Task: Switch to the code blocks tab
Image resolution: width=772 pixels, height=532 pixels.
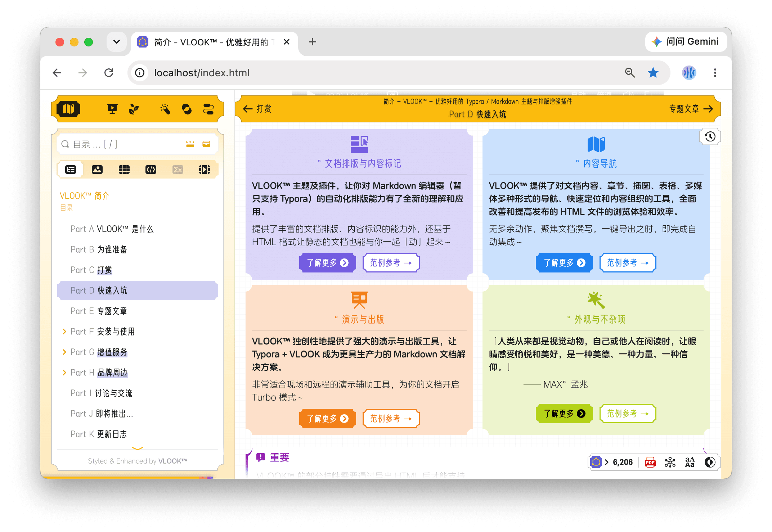Action: pyautogui.click(x=151, y=170)
